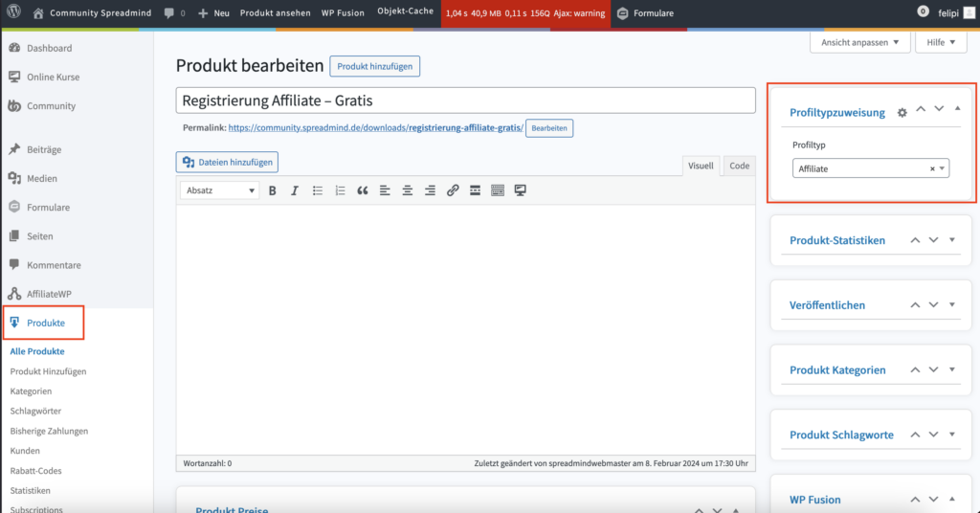This screenshot has height=513, width=980.
Task: Insert a blockquote in the editor
Action: pyautogui.click(x=363, y=190)
